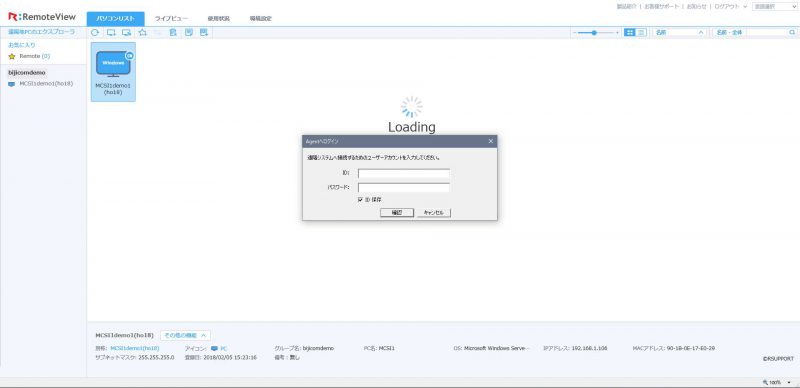800x388 pixels.
Task: Select MCSI1demo1(ho18) in the left tree
Action: (x=46, y=84)
